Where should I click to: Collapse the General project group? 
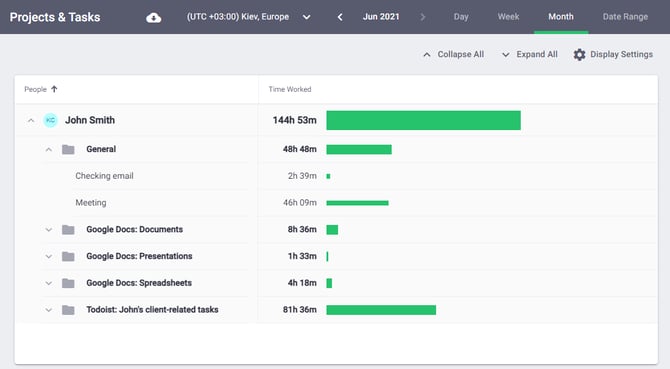[x=49, y=149]
